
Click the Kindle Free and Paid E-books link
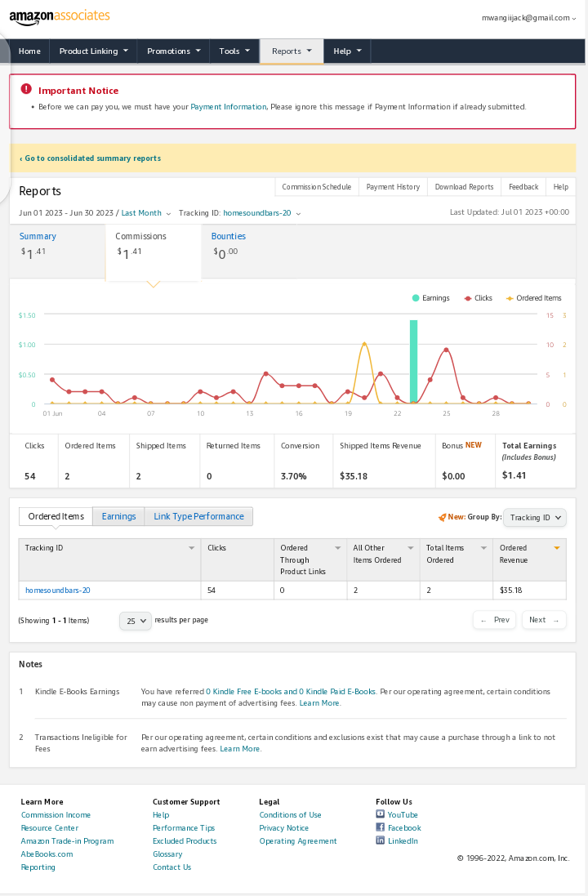290,692
